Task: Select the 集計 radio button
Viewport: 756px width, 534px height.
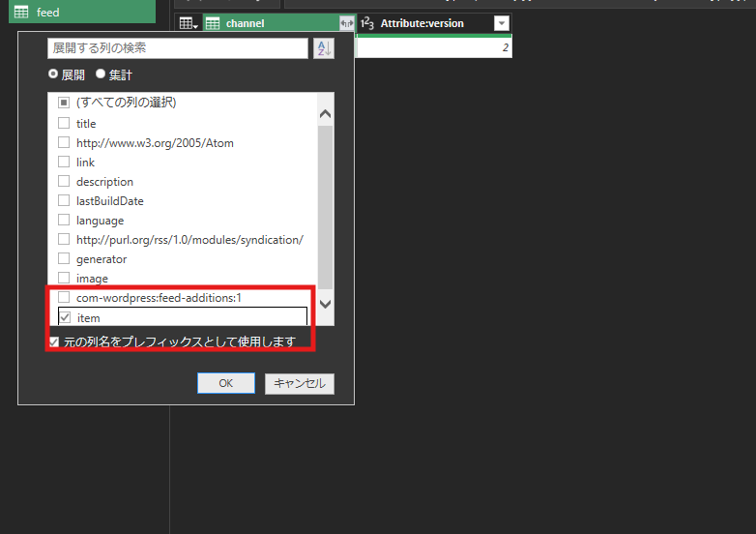Action: [101, 74]
